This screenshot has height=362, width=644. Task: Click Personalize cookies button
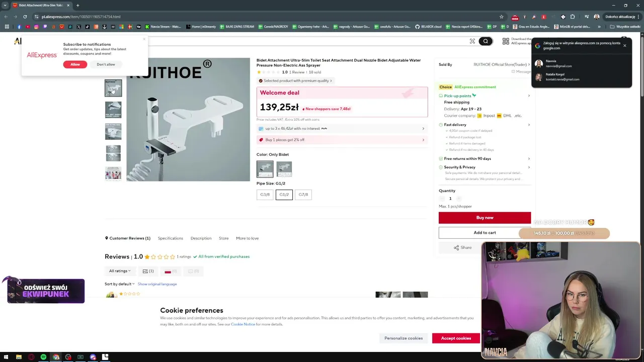point(404,338)
